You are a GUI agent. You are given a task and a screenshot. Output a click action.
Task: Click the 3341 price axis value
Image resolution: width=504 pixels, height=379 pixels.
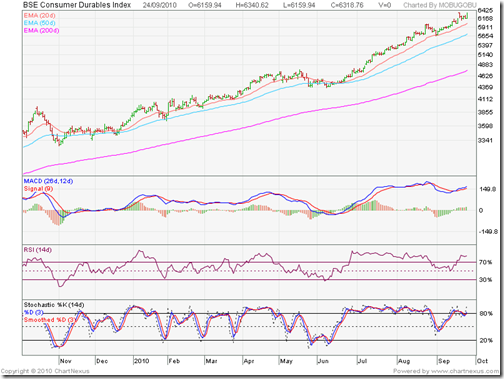[x=485, y=140]
